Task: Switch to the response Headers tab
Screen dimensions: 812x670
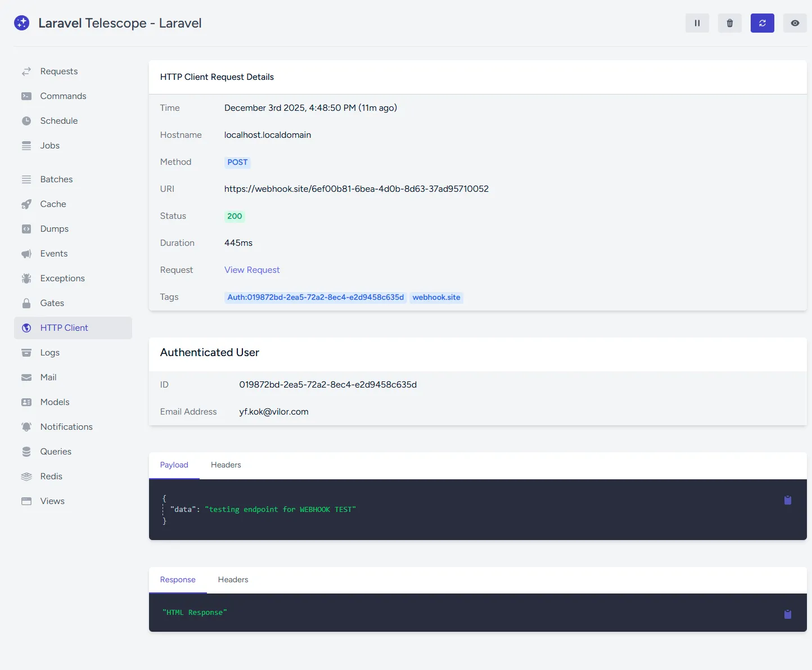Action: pyautogui.click(x=233, y=580)
